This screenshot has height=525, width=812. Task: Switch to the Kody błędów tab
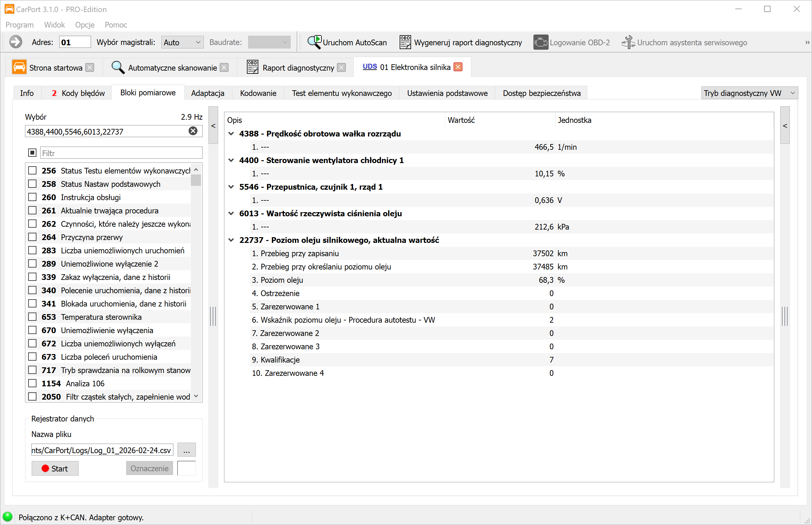pos(78,93)
